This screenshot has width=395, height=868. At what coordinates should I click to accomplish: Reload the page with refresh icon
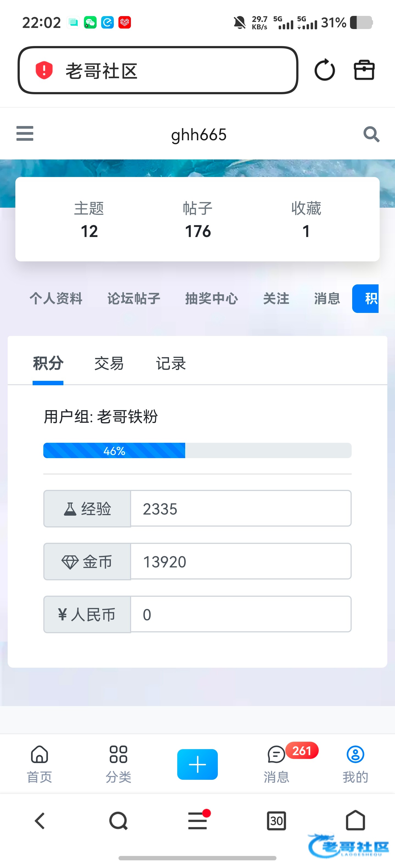tap(325, 70)
